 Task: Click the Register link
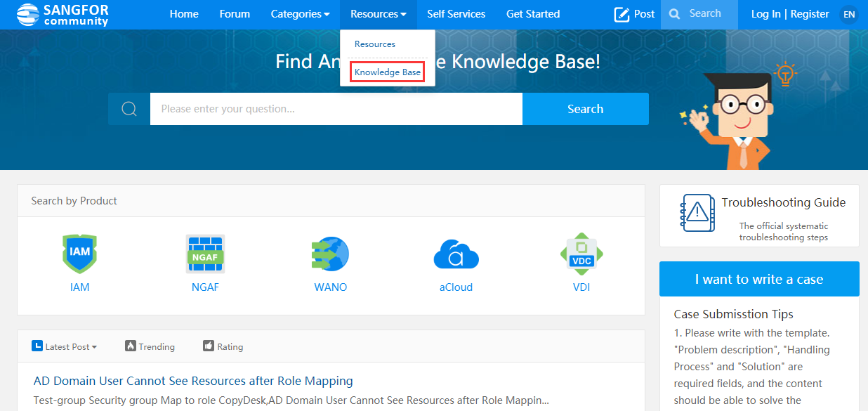[x=810, y=14]
